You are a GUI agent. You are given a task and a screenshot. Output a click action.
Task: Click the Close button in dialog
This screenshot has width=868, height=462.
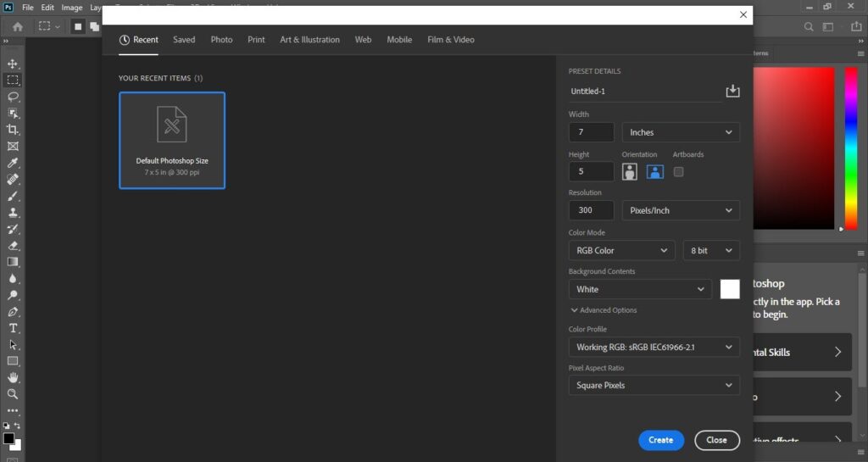[x=717, y=441]
